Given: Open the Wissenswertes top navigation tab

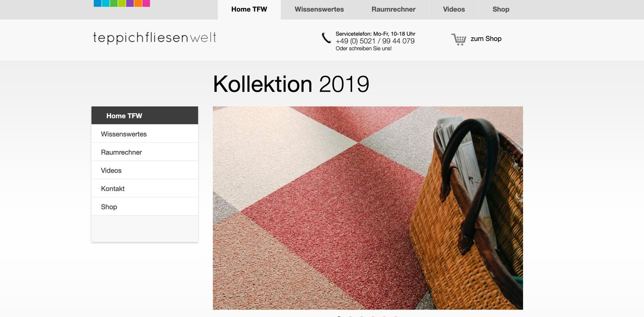Looking at the screenshot, I should point(319,9).
